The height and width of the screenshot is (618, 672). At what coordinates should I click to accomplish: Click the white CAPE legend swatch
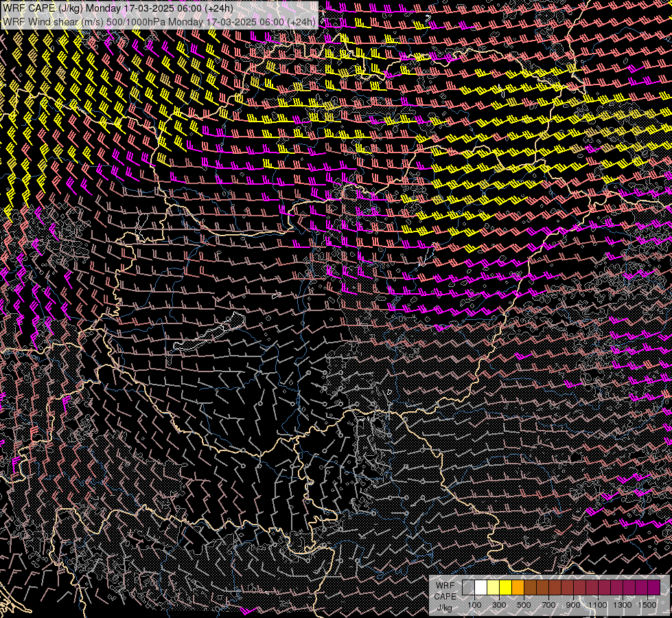tap(481, 588)
